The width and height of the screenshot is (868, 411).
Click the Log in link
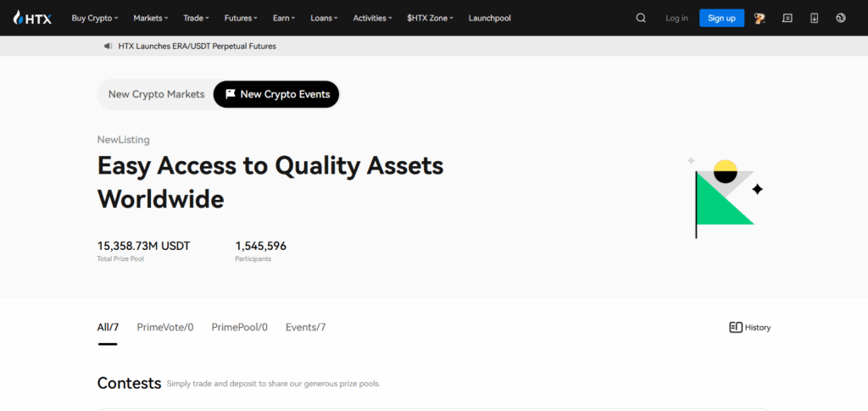(x=676, y=19)
